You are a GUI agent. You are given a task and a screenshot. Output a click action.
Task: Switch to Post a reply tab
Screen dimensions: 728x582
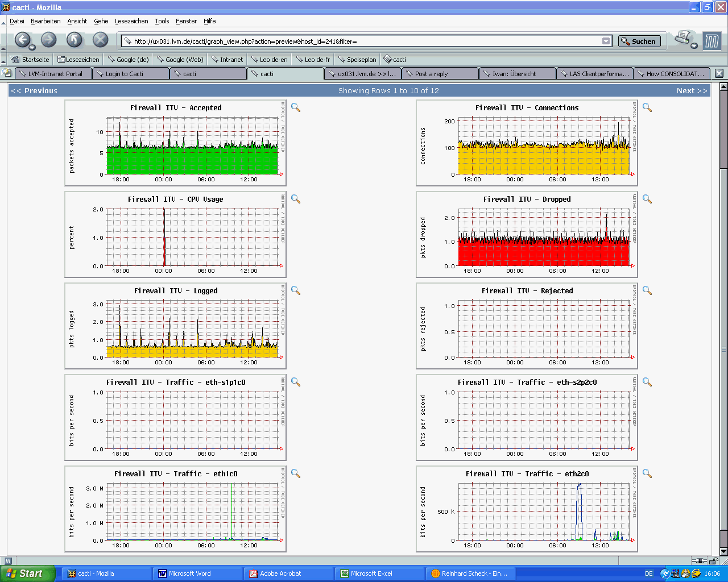coord(440,73)
